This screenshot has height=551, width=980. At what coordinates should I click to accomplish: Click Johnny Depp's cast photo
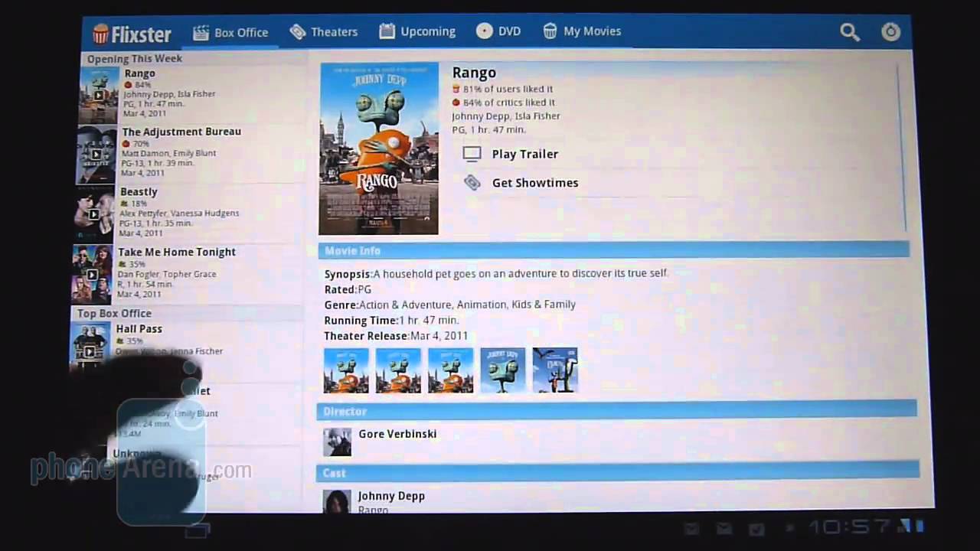337,501
